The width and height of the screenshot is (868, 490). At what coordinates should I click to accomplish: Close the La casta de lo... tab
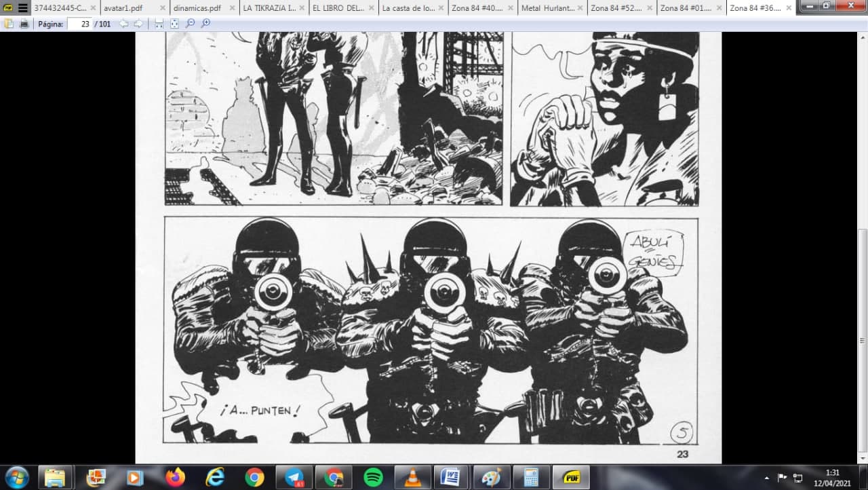(441, 9)
